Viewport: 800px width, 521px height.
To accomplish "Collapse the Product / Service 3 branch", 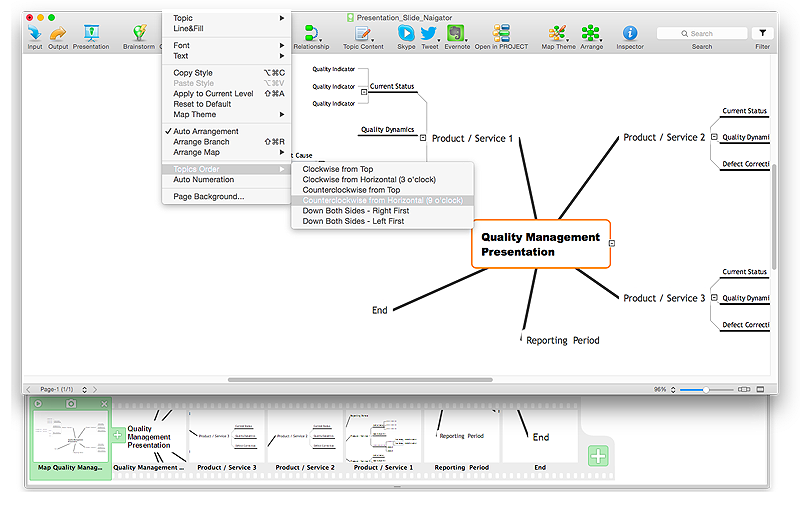I will [x=714, y=297].
